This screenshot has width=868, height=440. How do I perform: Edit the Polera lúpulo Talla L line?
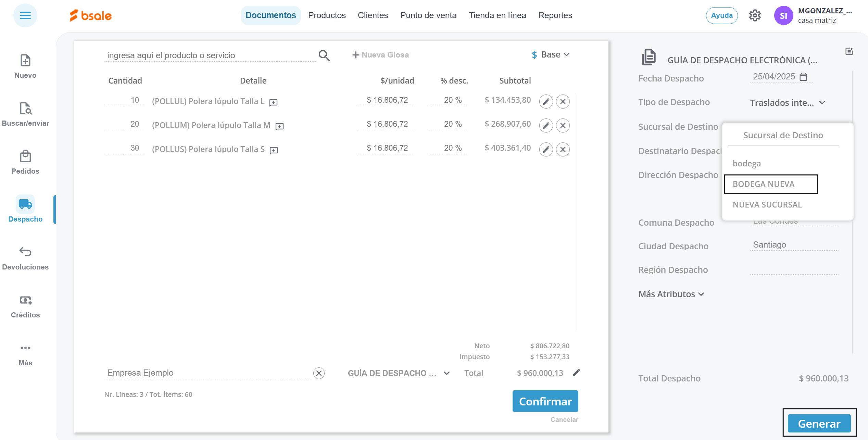click(546, 102)
